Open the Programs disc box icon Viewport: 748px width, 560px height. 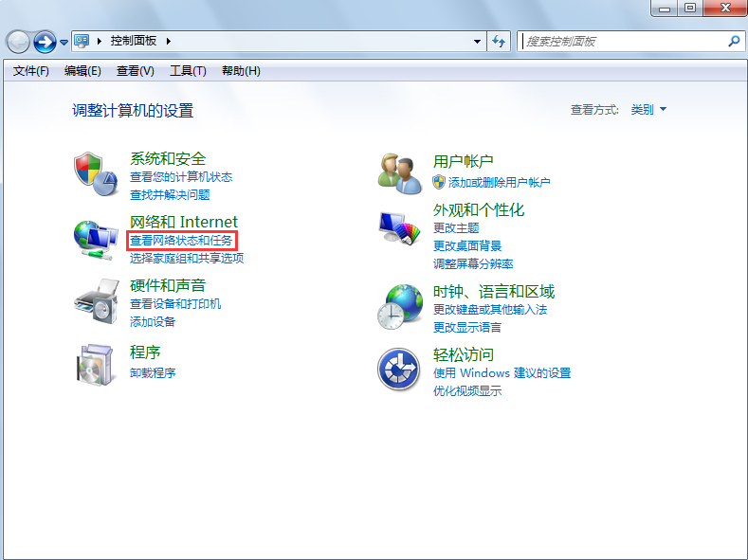pyautogui.click(x=96, y=364)
